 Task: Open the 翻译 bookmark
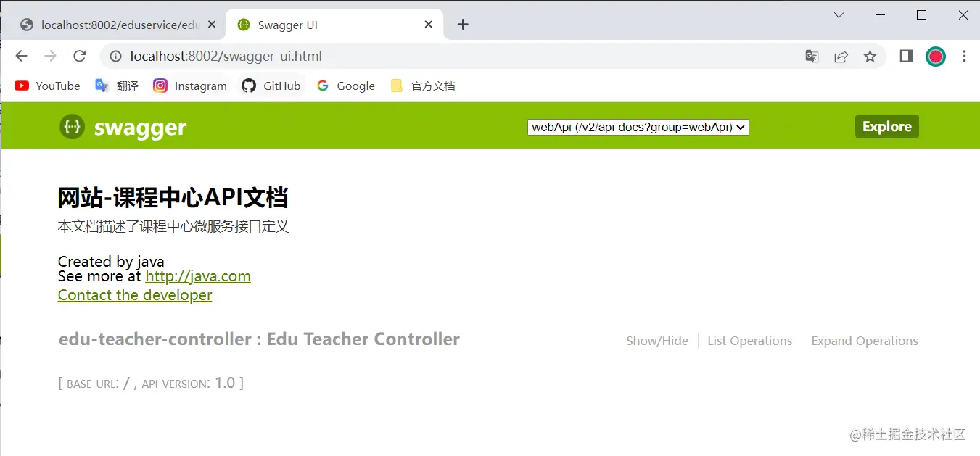point(117,86)
